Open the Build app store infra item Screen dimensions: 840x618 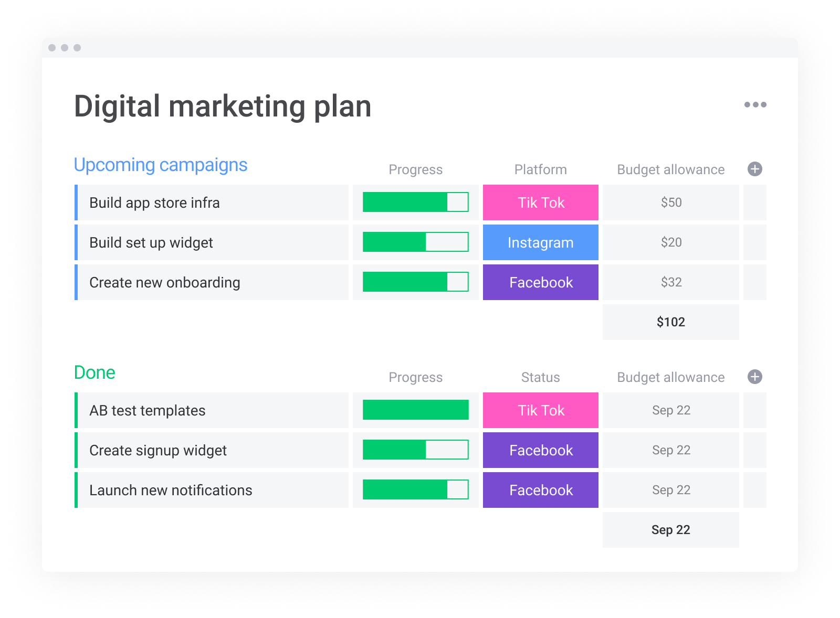pyautogui.click(x=212, y=203)
